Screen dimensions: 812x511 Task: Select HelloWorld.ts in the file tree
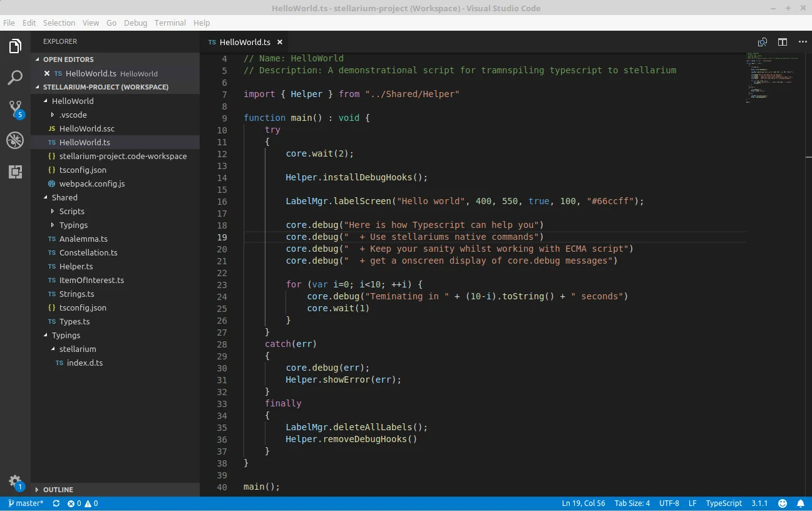(115, 142)
